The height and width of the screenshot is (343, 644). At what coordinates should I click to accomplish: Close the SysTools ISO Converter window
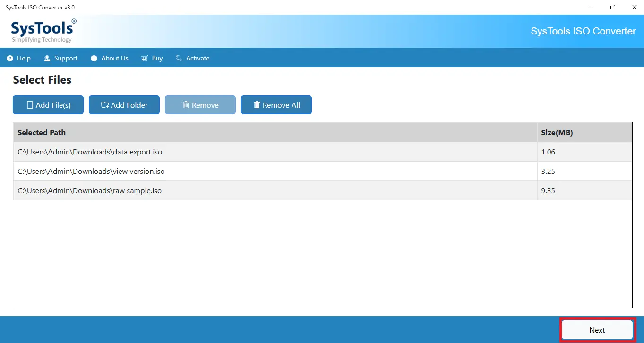634,7
